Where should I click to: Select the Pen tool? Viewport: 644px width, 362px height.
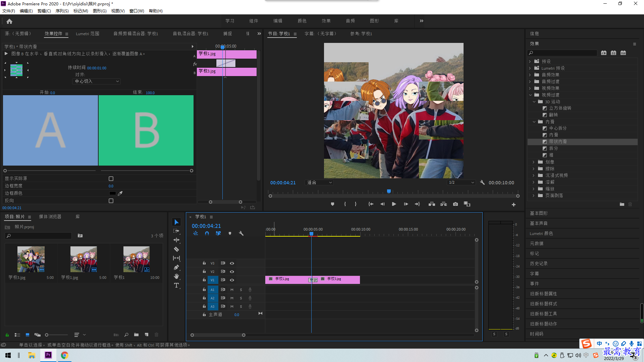click(176, 267)
